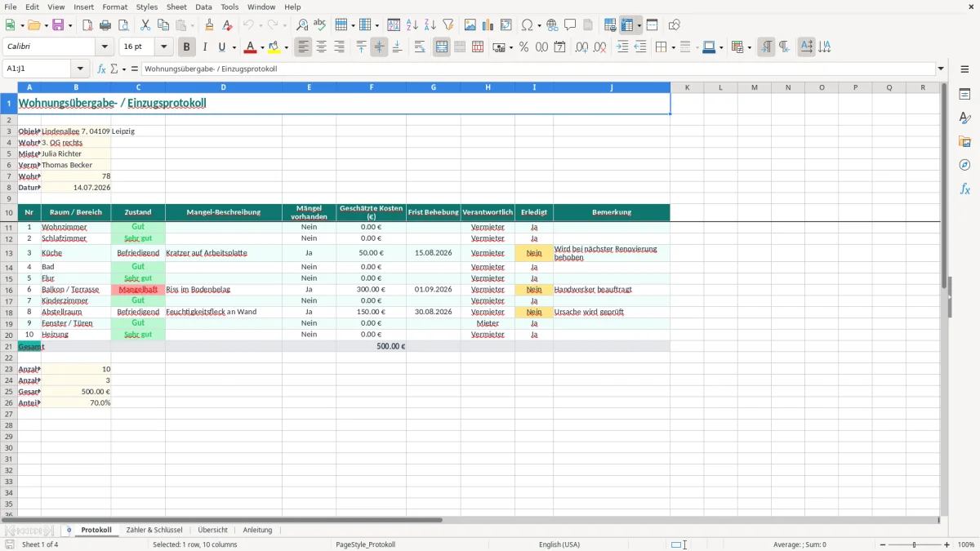Open the Borders dropdown arrow
Screen dimensions: 980x551
pos(673,47)
